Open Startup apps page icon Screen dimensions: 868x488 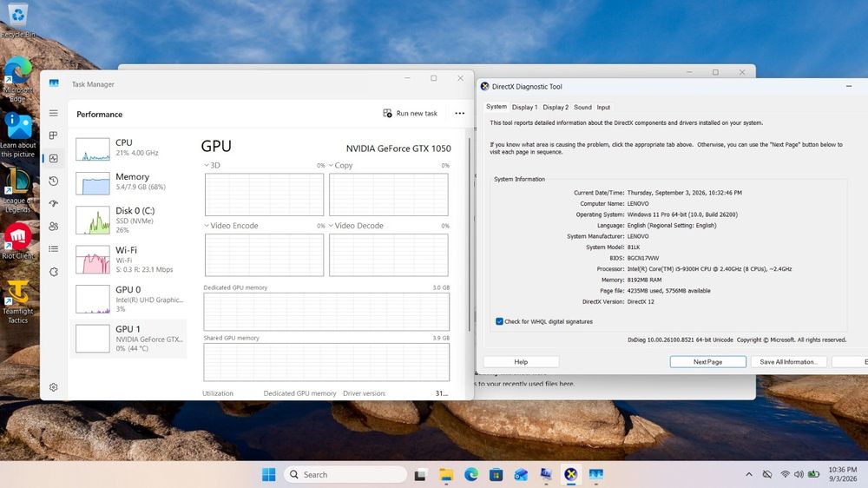click(x=54, y=204)
